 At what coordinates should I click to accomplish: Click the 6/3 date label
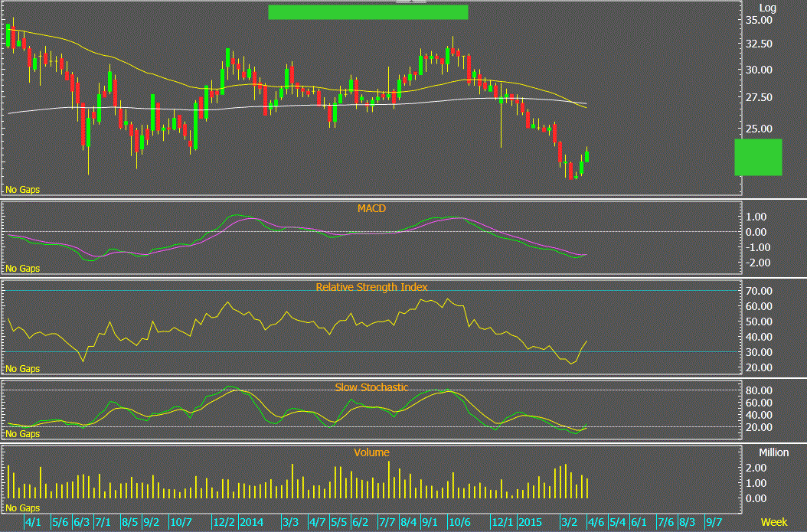pyautogui.click(x=81, y=523)
